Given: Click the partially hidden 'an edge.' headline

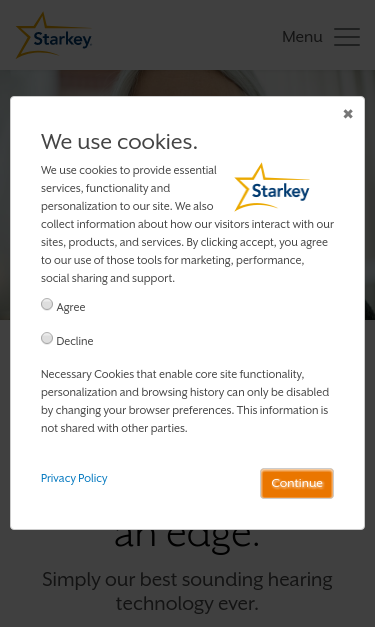Looking at the screenshot, I should coord(187,541).
